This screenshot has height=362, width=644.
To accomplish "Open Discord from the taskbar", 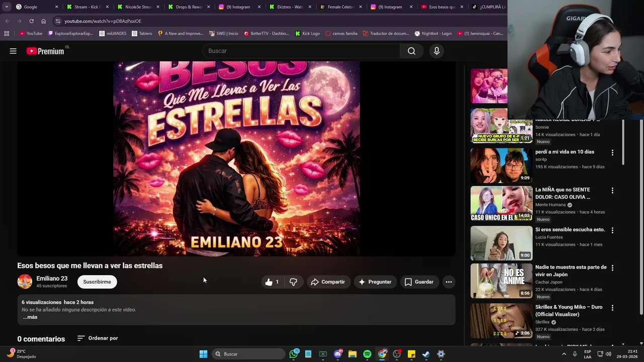I will 338,354.
